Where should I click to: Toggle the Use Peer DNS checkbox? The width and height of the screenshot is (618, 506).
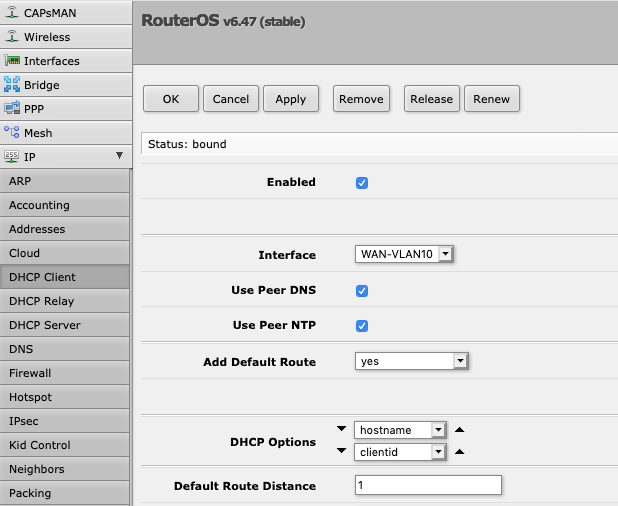coord(362,291)
